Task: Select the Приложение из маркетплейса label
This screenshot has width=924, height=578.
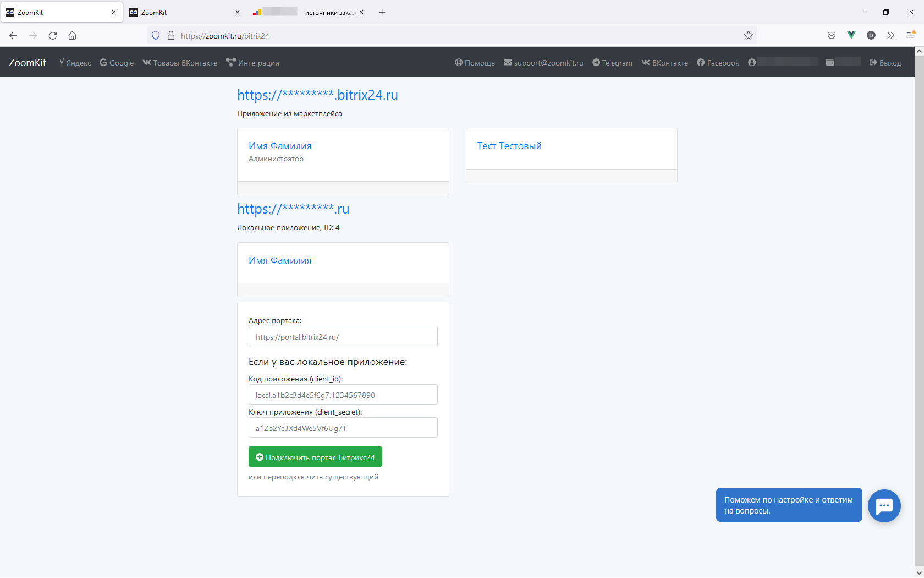Action: (x=289, y=114)
